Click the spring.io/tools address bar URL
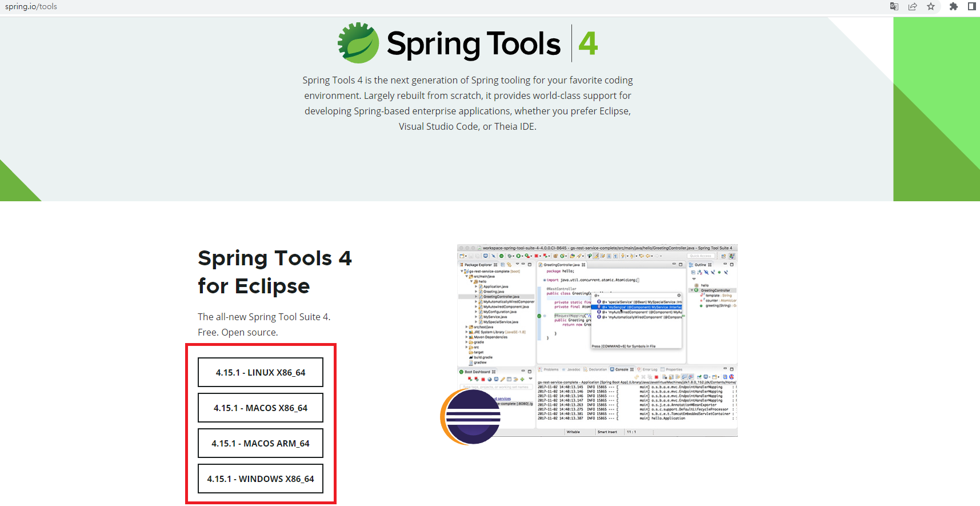 [31, 6]
